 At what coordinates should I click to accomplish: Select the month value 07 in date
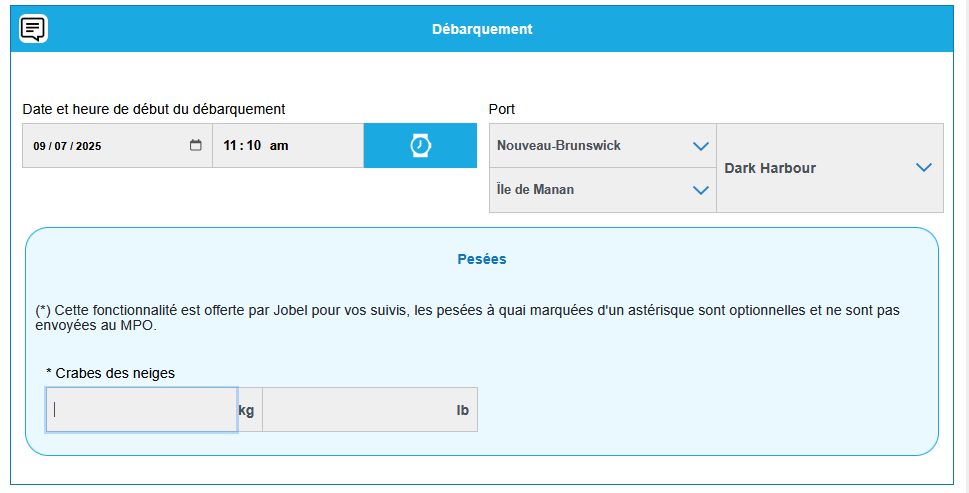click(x=61, y=146)
